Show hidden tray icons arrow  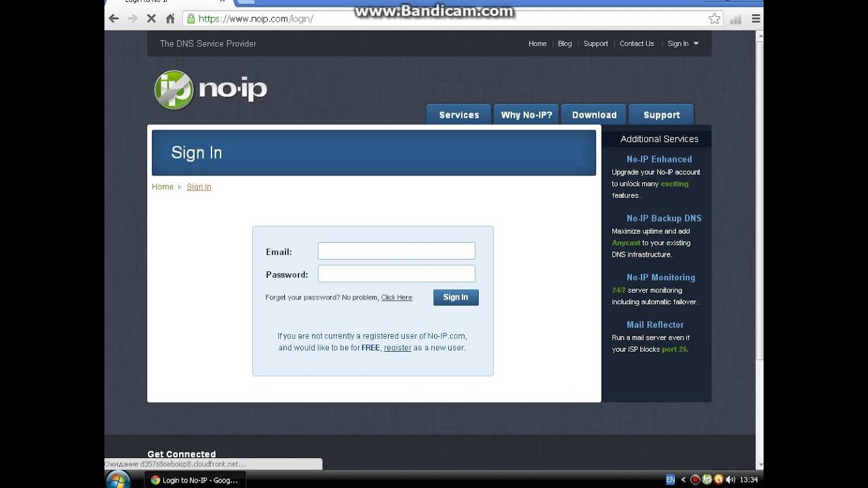683,480
